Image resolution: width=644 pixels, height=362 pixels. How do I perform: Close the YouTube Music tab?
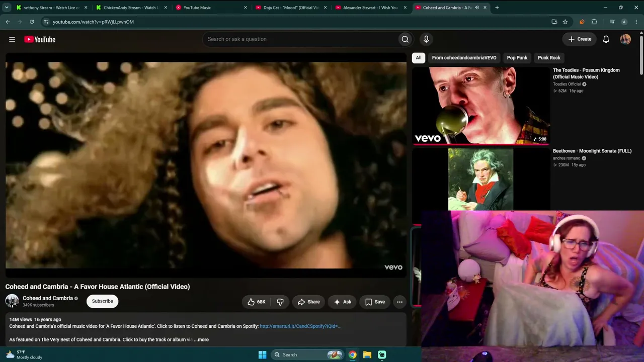246,8
